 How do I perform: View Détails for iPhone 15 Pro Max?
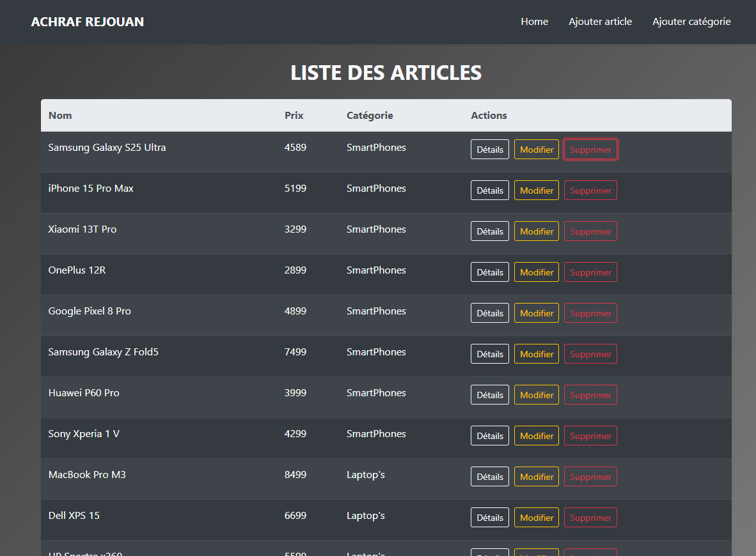490,190
